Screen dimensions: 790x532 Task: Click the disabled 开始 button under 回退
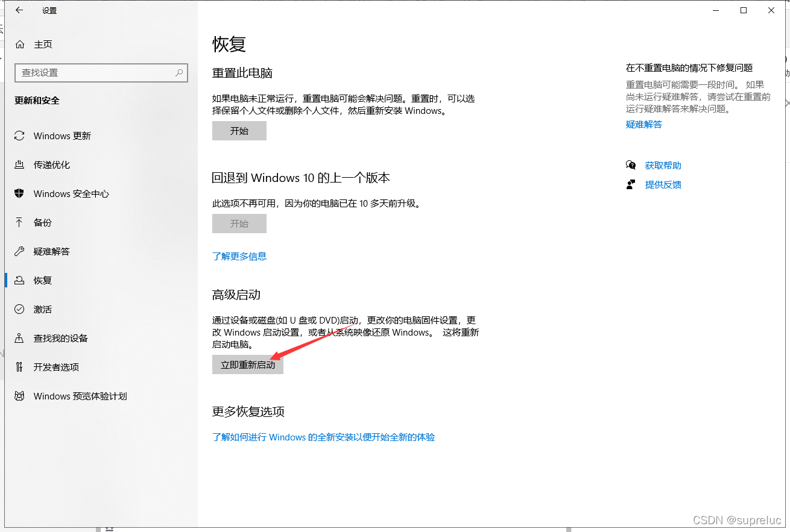click(x=239, y=224)
